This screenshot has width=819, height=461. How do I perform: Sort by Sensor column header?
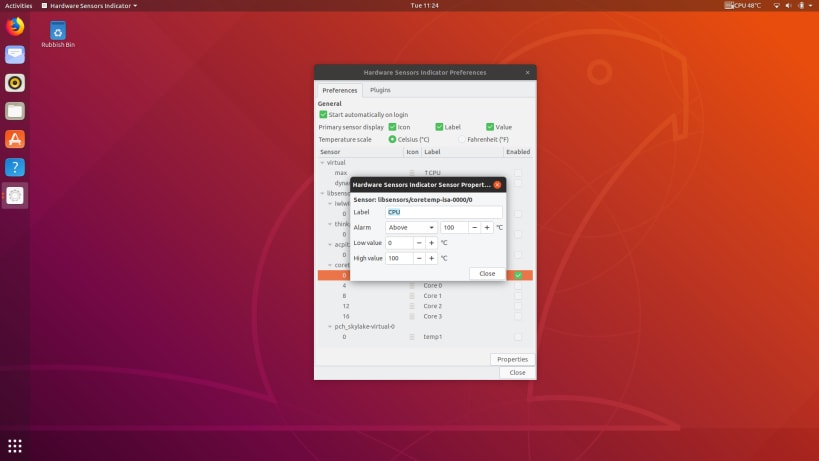360,152
